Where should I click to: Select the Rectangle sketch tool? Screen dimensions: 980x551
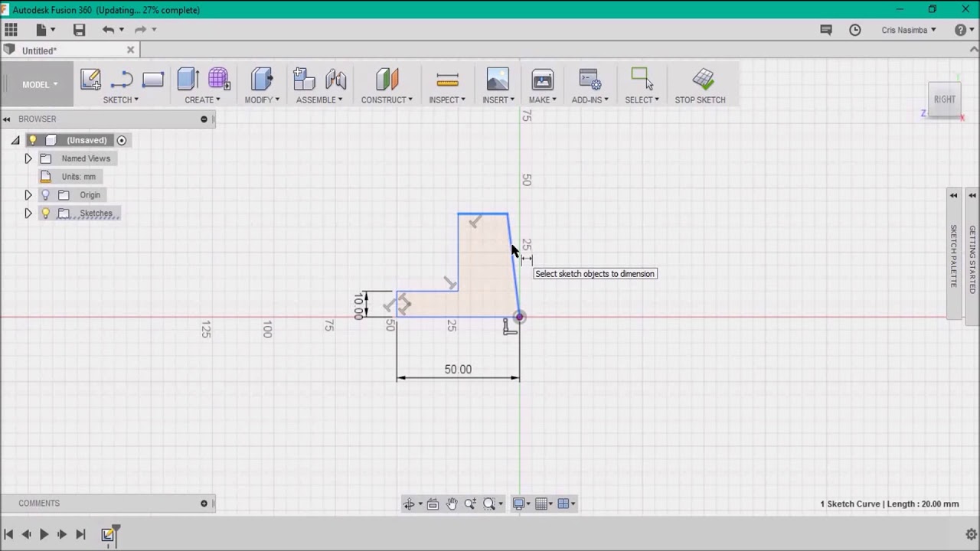click(x=152, y=80)
